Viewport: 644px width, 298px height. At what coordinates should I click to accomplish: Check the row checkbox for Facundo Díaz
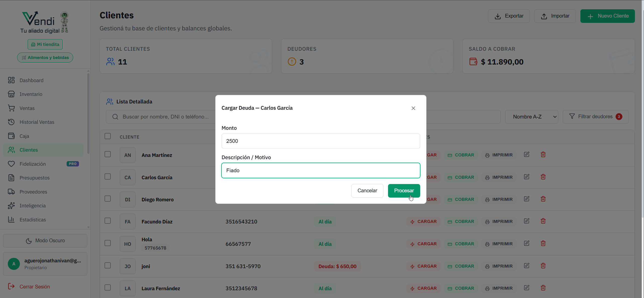pos(108,221)
